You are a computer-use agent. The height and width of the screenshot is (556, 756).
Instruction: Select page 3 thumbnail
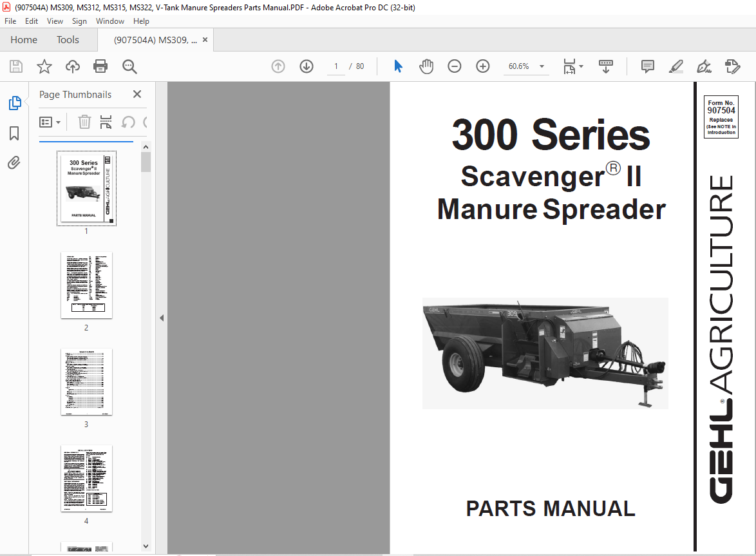(x=86, y=381)
